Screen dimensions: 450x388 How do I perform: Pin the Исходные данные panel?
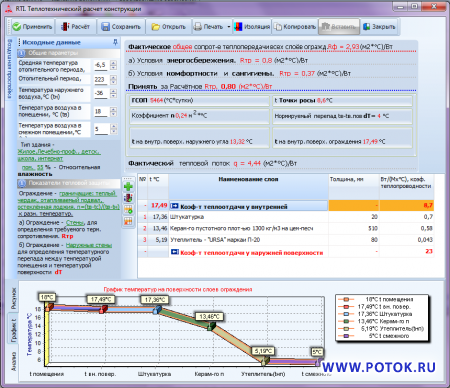tap(115, 42)
